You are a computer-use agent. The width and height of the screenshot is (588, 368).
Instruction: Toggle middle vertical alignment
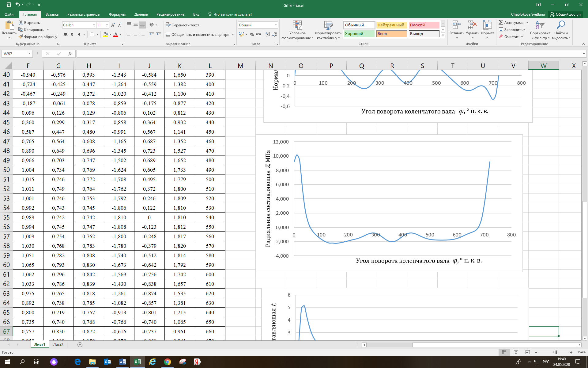[136, 25]
